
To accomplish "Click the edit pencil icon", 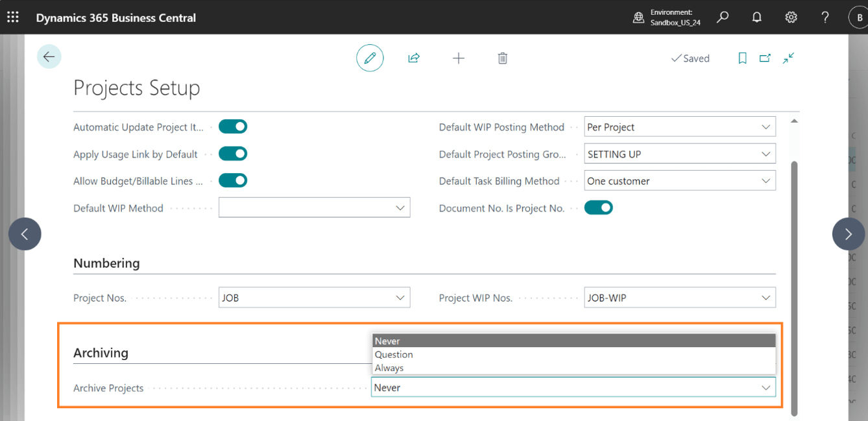I will tap(370, 58).
